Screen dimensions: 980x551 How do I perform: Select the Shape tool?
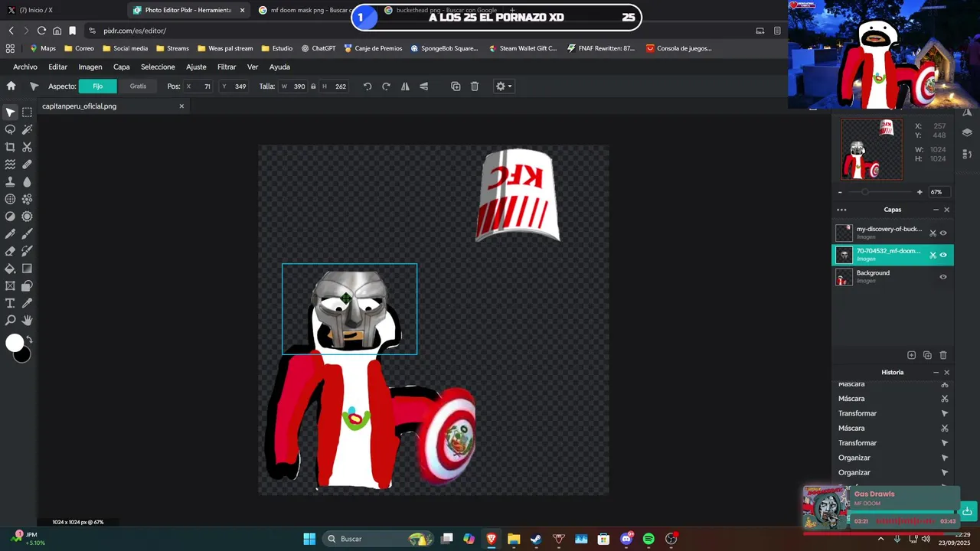[x=27, y=286]
